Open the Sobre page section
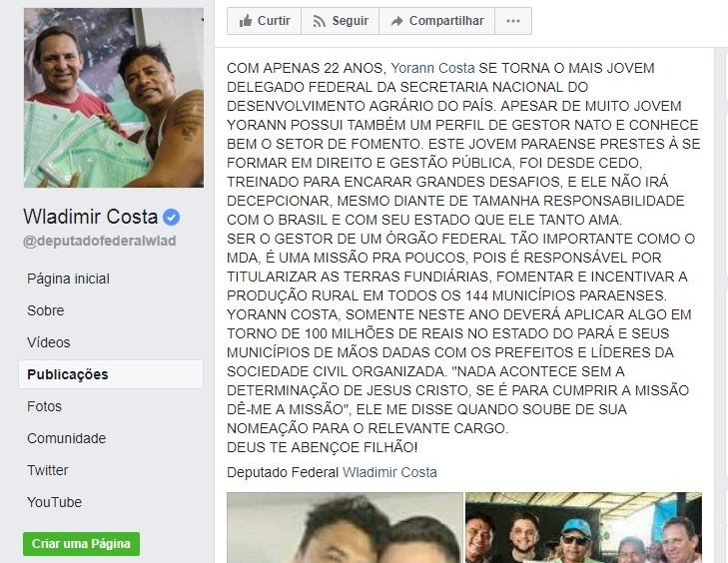Viewport: 728px width, 563px height. click(46, 310)
